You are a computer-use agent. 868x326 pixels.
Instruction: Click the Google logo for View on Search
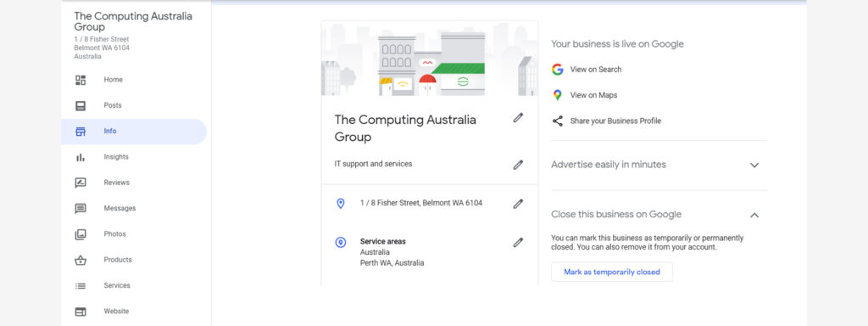[x=558, y=70]
